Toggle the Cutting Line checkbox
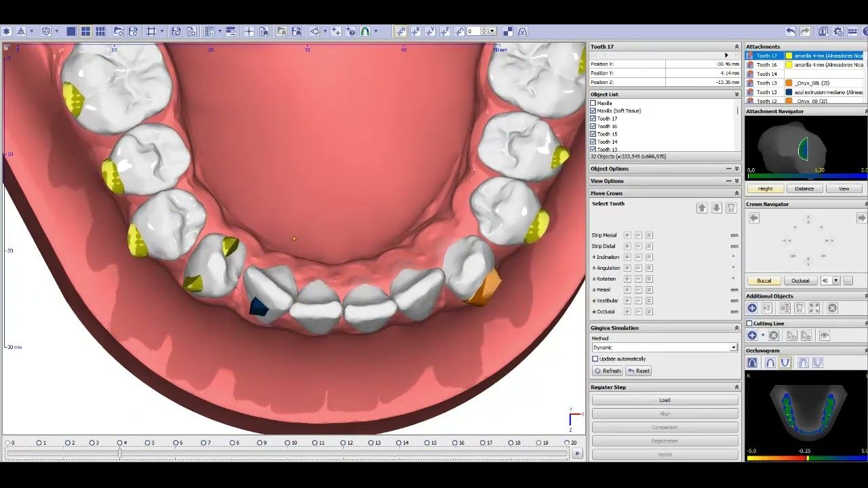The width and height of the screenshot is (868, 488). (749, 323)
